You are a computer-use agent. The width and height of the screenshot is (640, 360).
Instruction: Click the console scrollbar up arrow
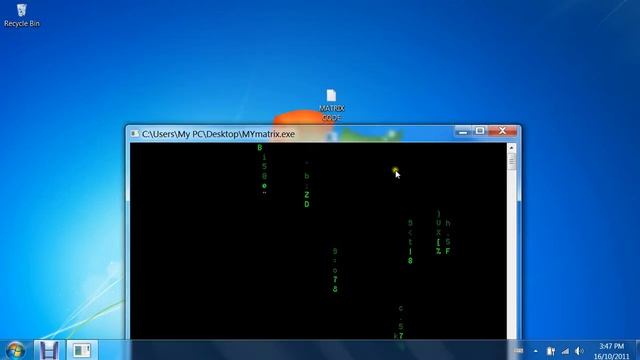[511, 148]
